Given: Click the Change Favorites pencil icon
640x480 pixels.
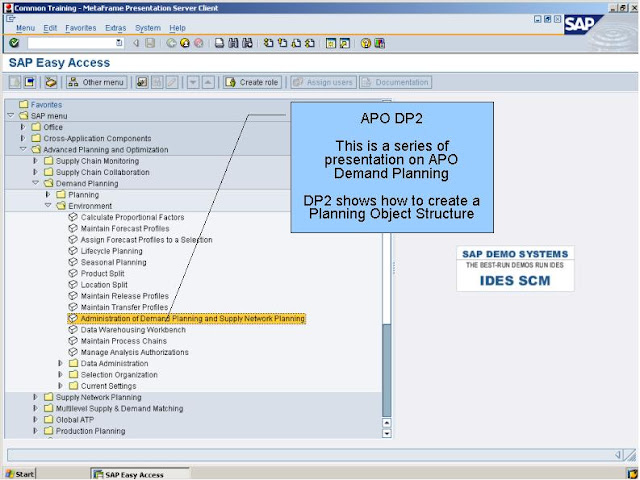Looking at the screenshot, I should [x=172, y=82].
